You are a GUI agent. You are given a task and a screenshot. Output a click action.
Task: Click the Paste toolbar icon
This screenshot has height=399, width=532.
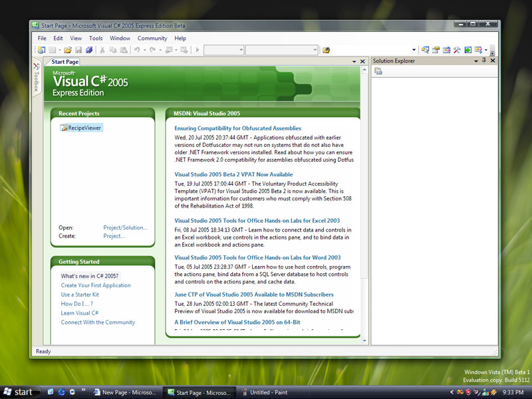pyautogui.click(x=124, y=51)
